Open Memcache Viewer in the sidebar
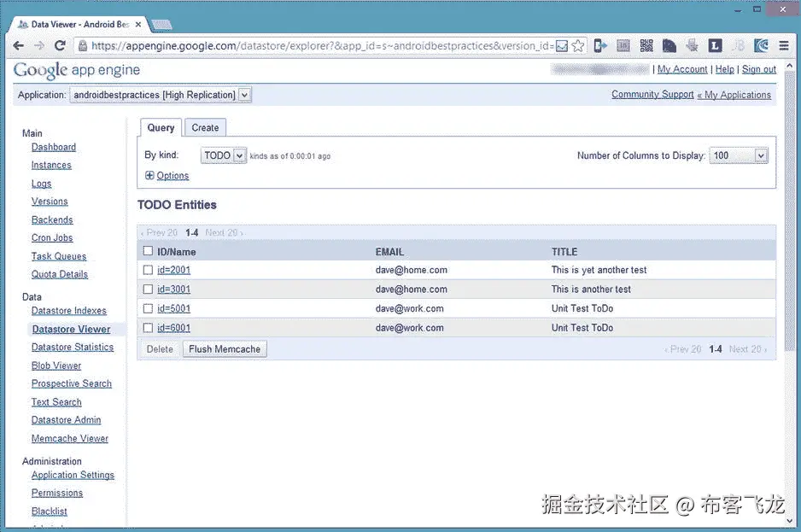 tap(69, 438)
